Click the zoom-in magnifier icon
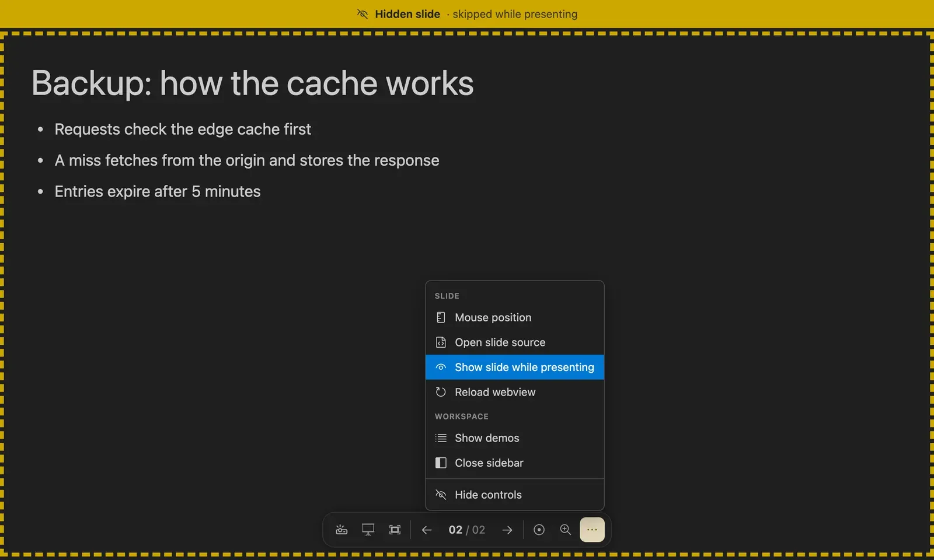This screenshot has width=934, height=560. (566, 530)
